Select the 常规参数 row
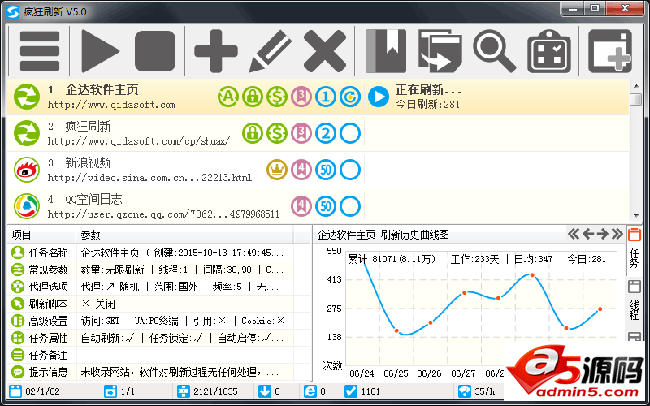The height and width of the screenshot is (406, 650). 159,270
